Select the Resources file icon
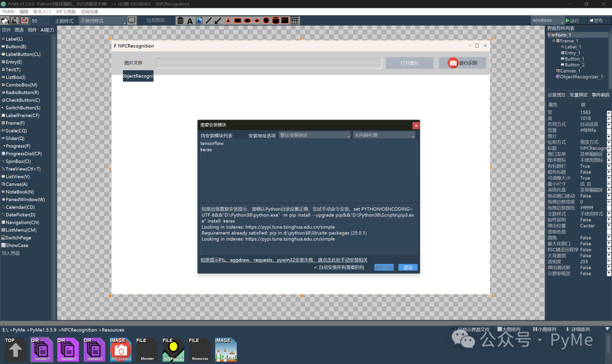Viewport: 612px width, 364px height. click(x=200, y=349)
